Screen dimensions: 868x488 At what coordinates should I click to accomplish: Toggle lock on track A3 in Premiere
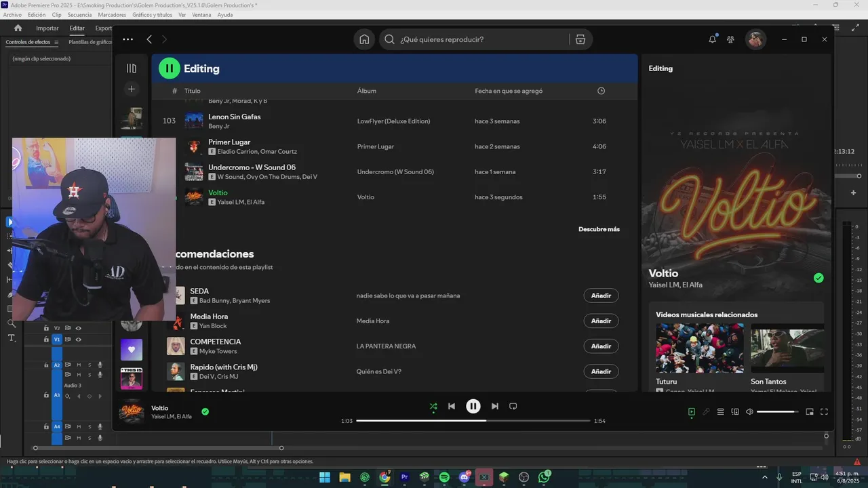pos(46,395)
